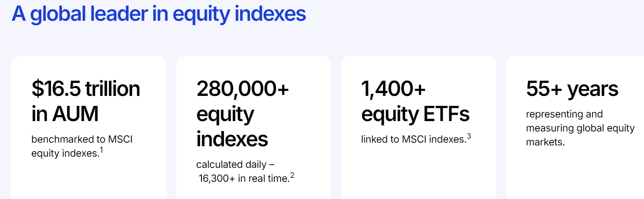This screenshot has width=644, height=199.
Task: Open footnote 3 after "MSCI indexes."
Action: (x=469, y=136)
